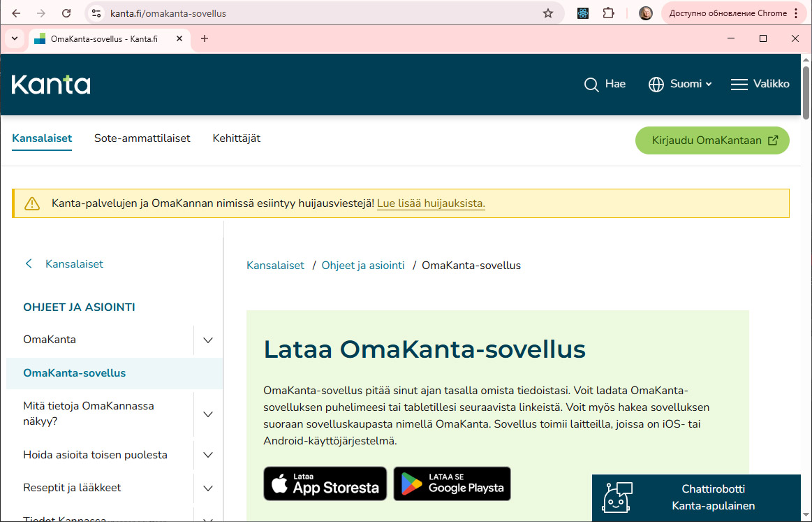Click the warning triangle in the alert banner
Image resolution: width=812 pixels, height=522 pixels.
tap(32, 203)
